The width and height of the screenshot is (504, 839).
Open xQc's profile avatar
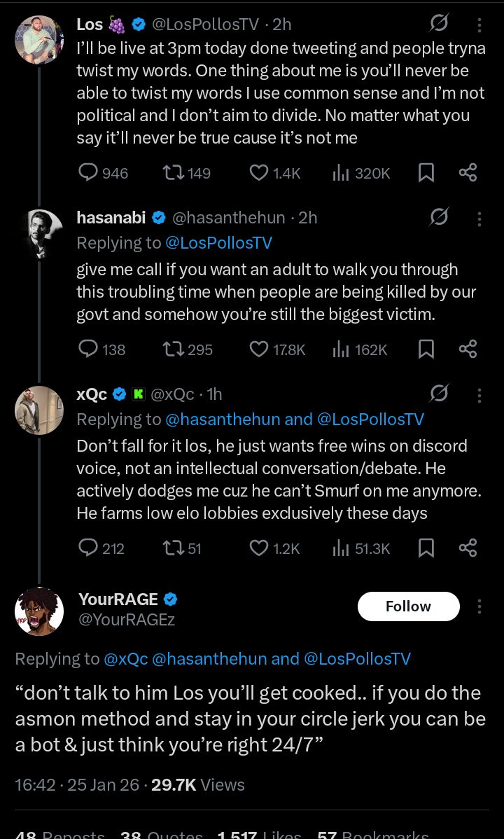(x=39, y=410)
